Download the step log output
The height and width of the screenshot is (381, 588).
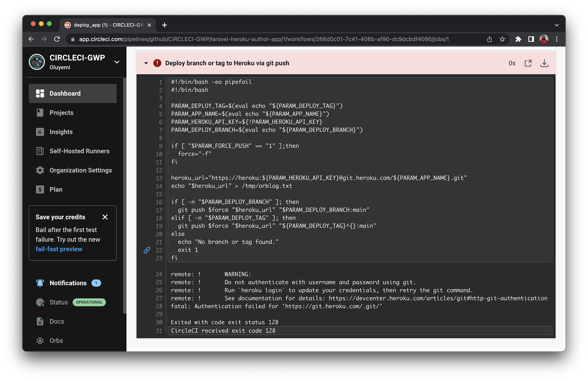(x=544, y=63)
